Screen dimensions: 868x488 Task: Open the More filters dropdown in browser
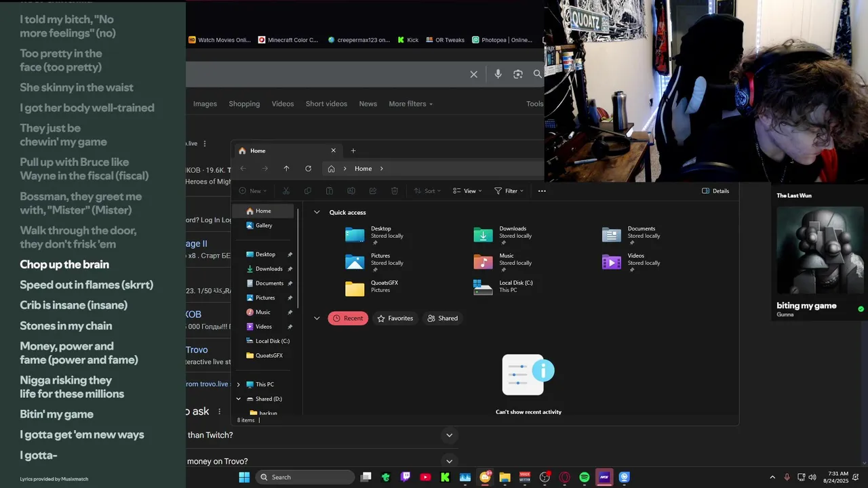point(410,104)
